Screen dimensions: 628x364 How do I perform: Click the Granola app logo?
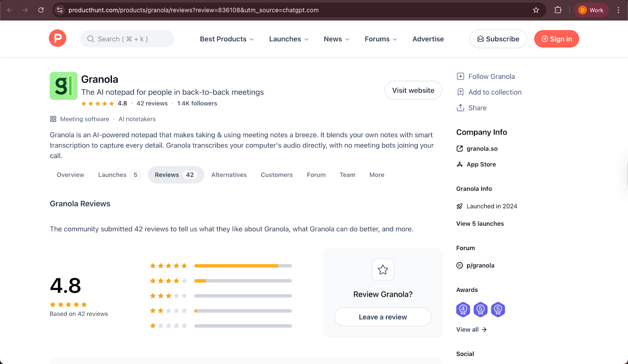coord(64,86)
